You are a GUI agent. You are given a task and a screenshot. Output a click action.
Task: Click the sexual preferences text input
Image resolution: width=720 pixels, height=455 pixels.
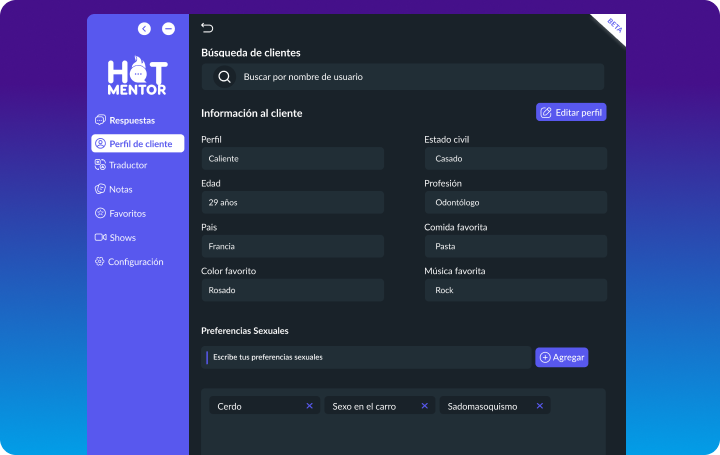[x=367, y=357]
